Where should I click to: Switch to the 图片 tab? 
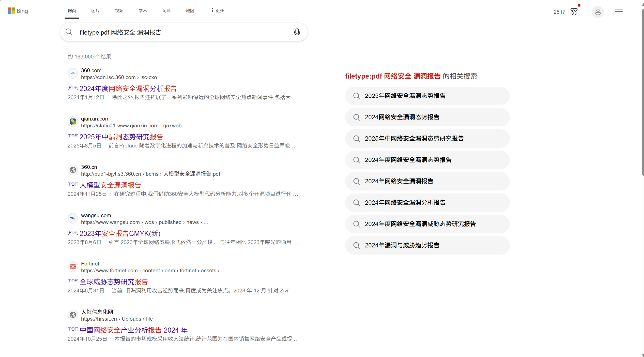(95, 11)
